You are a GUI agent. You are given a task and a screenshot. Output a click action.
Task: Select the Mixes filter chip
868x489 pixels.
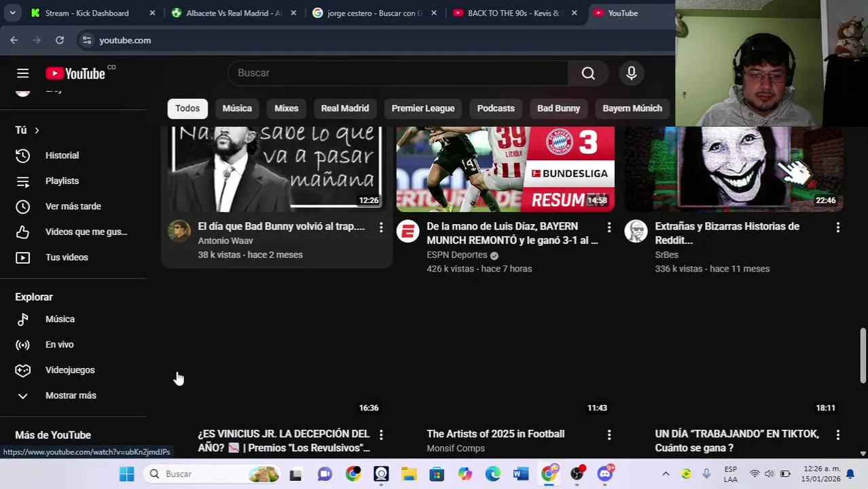point(286,108)
